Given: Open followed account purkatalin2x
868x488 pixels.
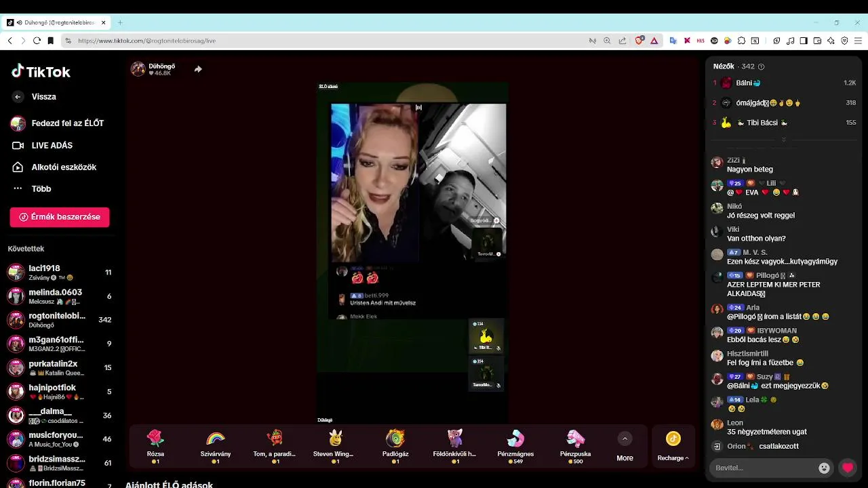Looking at the screenshot, I should click(60, 367).
